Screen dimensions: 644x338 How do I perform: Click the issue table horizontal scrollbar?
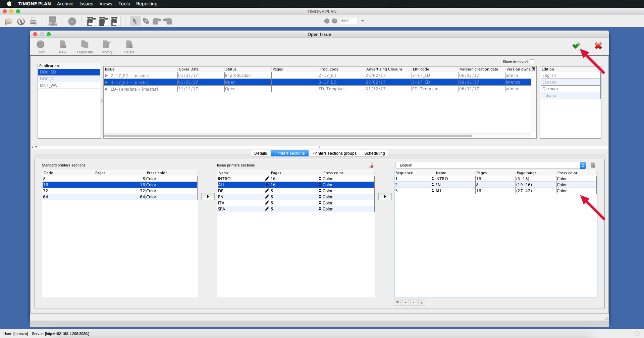288,136
